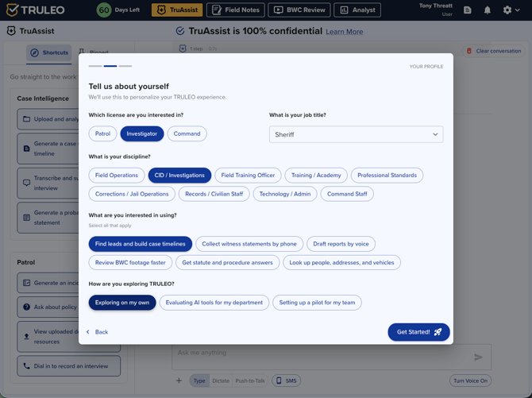Select the Command license option
The width and height of the screenshot is (532, 398).
coord(187,133)
